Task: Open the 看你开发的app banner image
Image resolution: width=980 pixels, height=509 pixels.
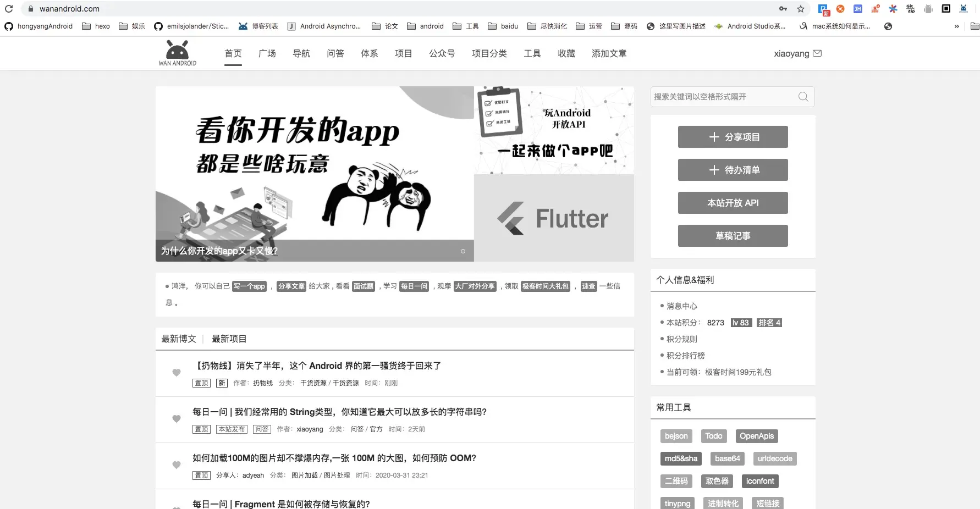Action: pyautogui.click(x=315, y=174)
